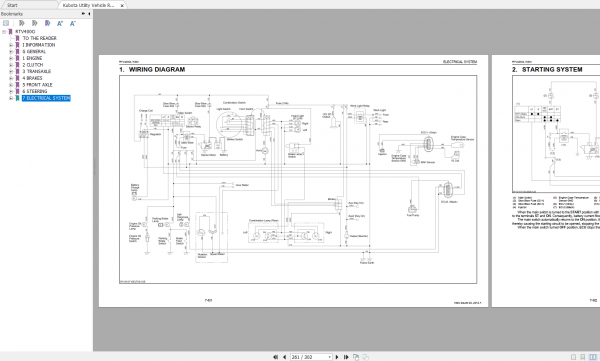
Task: Switch to continuous page view
Action: 583,357
